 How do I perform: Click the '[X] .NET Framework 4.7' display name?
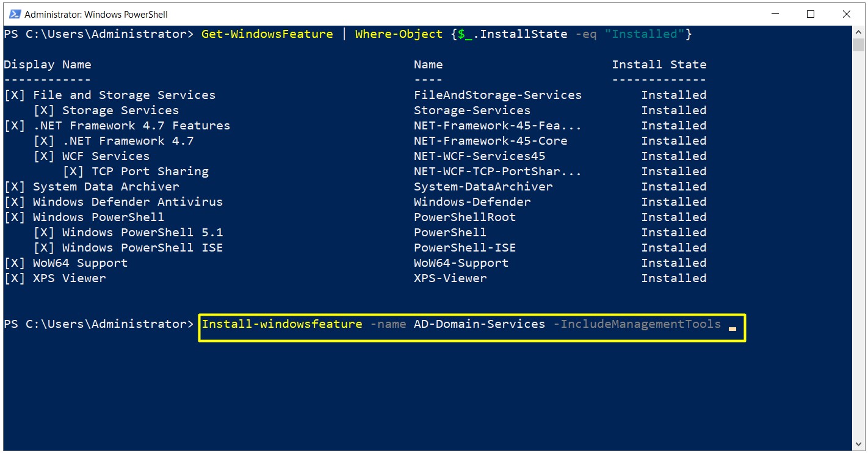(114, 141)
